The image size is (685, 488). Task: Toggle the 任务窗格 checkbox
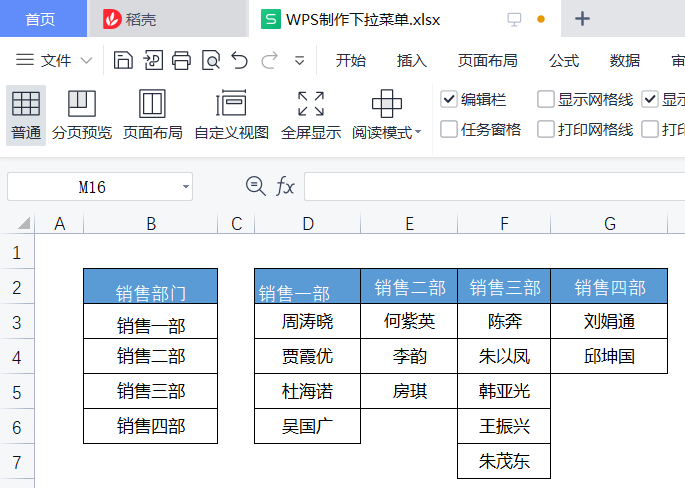point(449,129)
